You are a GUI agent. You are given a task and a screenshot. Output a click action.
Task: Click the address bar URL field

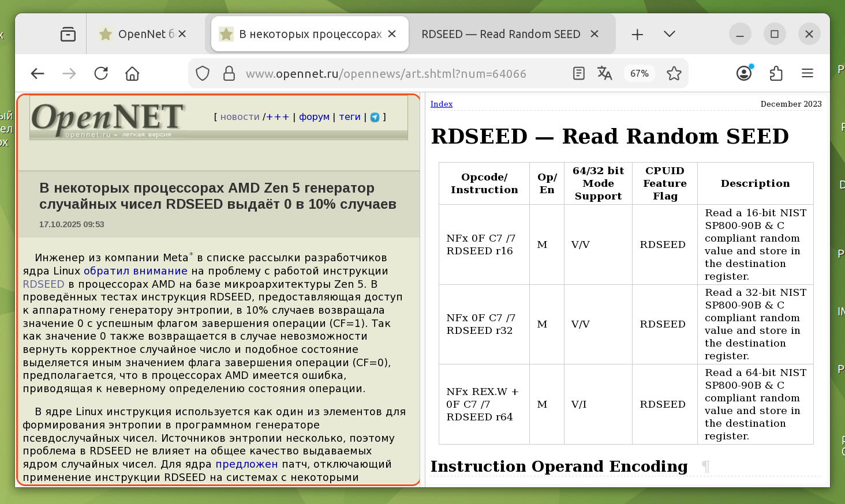(x=386, y=74)
